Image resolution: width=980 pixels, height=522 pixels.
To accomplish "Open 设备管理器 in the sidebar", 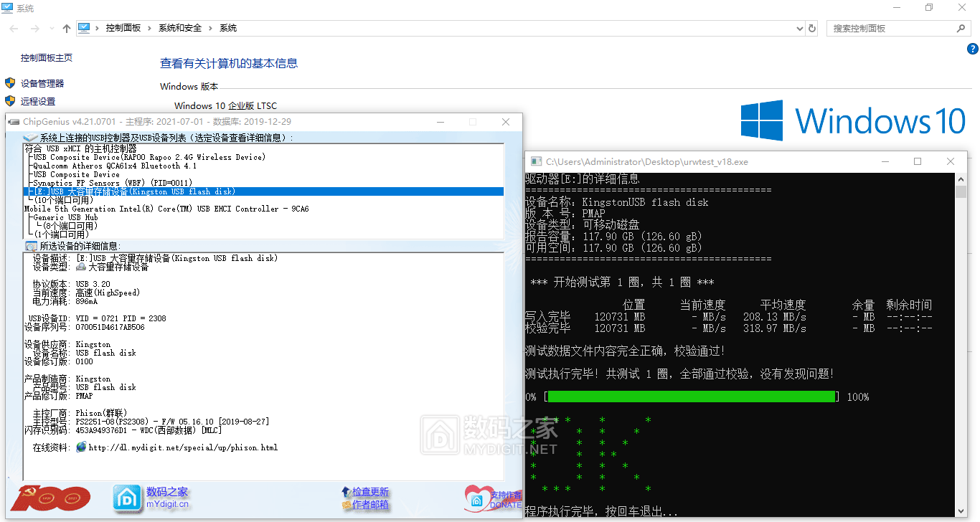I will [42, 83].
